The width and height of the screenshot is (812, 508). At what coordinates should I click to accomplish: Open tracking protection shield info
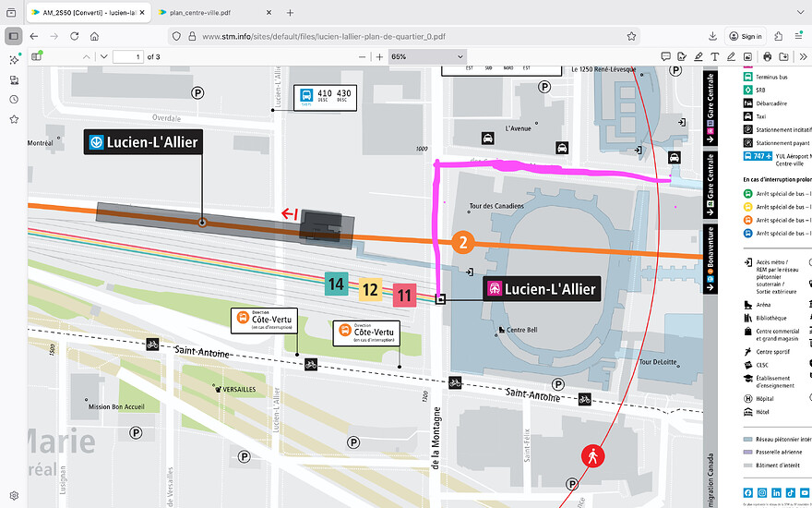click(x=176, y=36)
